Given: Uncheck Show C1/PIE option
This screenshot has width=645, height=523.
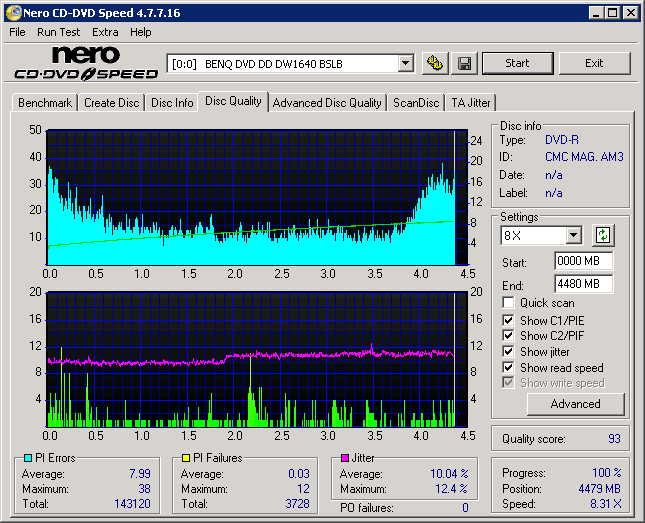Looking at the screenshot, I should [x=509, y=320].
